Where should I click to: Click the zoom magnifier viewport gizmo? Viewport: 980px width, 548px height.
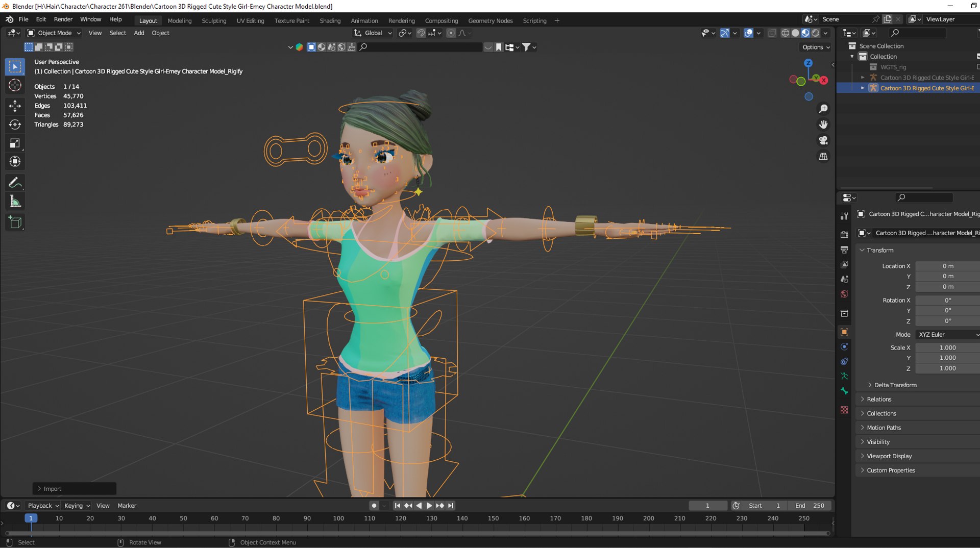pyautogui.click(x=823, y=109)
